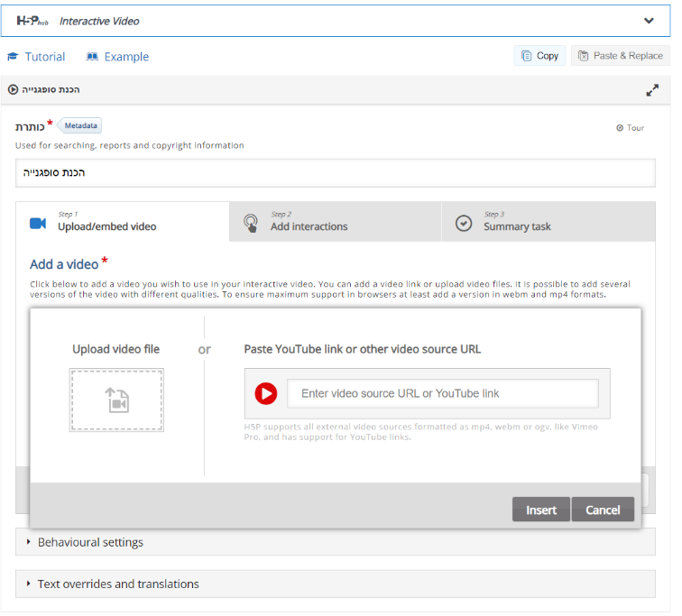
Task: Click the upload video file icon box
Action: coord(116,400)
